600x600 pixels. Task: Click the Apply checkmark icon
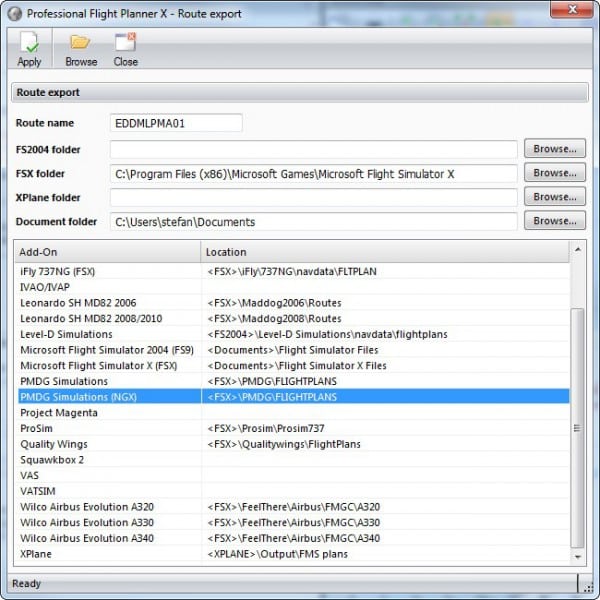[x=29, y=43]
